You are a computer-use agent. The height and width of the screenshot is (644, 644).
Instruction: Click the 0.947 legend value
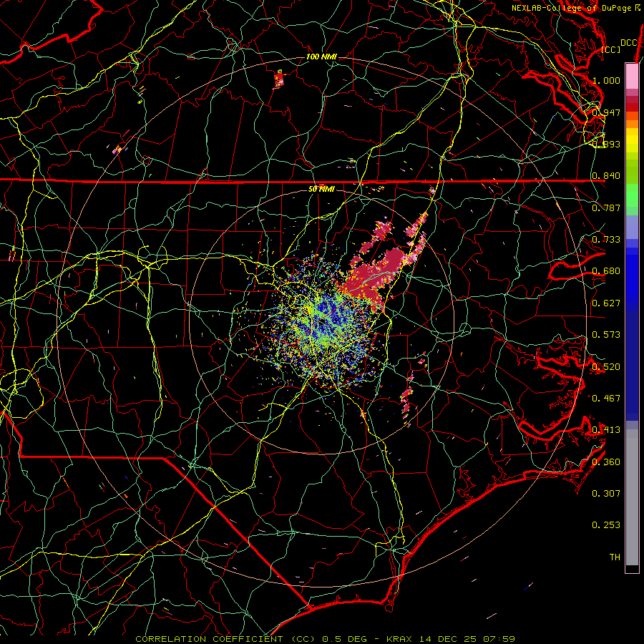pyautogui.click(x=606, y=112)
